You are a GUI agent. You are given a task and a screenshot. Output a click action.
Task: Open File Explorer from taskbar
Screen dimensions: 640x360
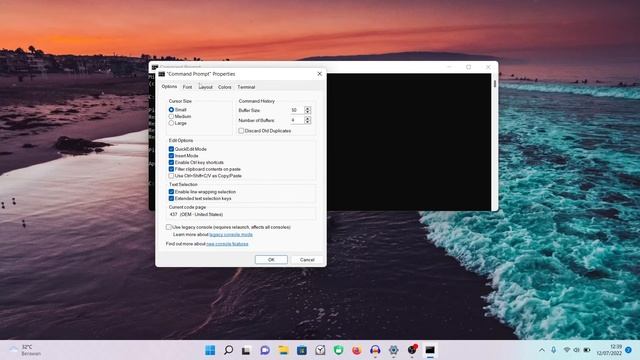coord(283,350)
